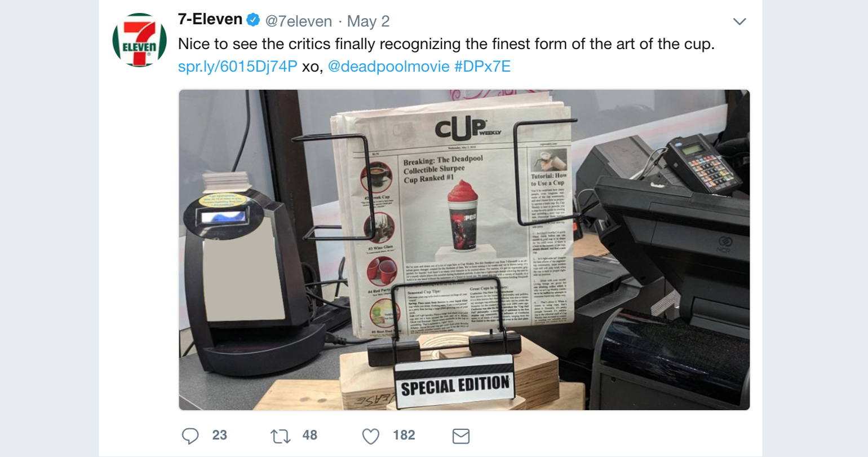The image size is (868, 457).
Task: Click the tweet text about critics
Action: (x=446, y=44)
